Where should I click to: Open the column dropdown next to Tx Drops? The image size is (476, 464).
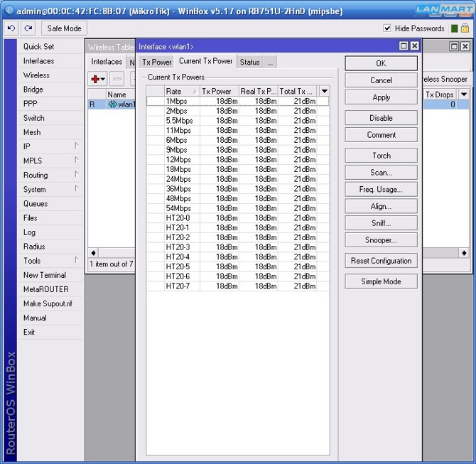463,95
